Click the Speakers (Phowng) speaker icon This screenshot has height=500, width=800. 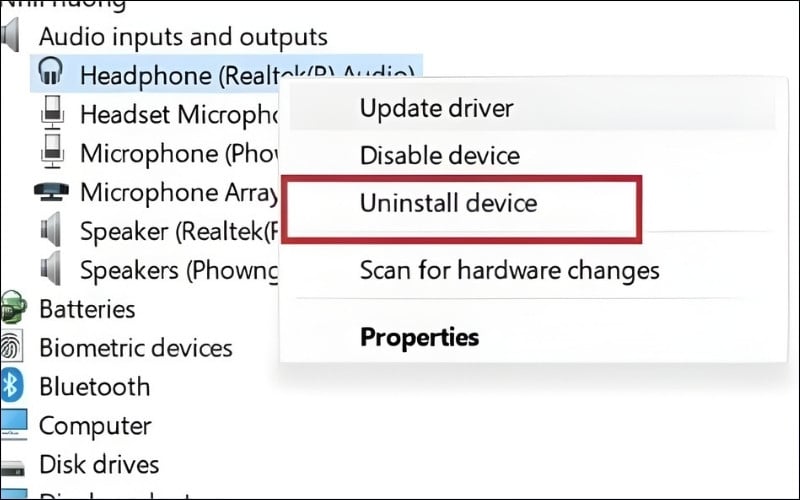pyautogui.click(x=52, y=269)
